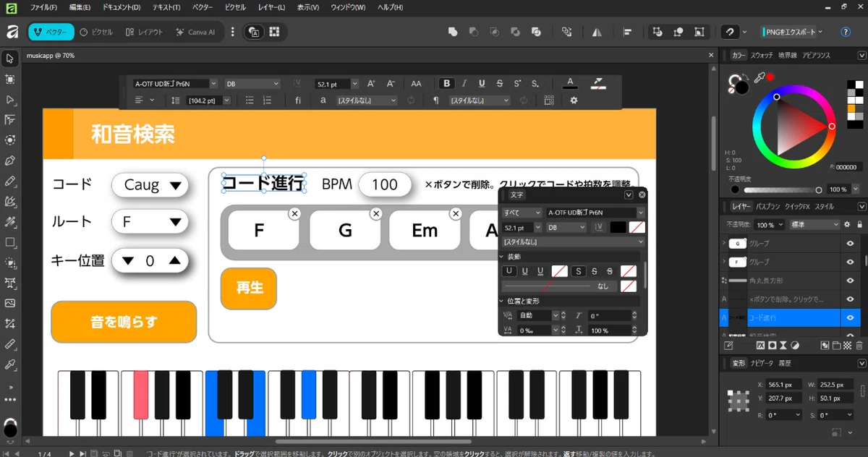Click the all caps AA icon

pyautogui.click(x=416, y=84)
